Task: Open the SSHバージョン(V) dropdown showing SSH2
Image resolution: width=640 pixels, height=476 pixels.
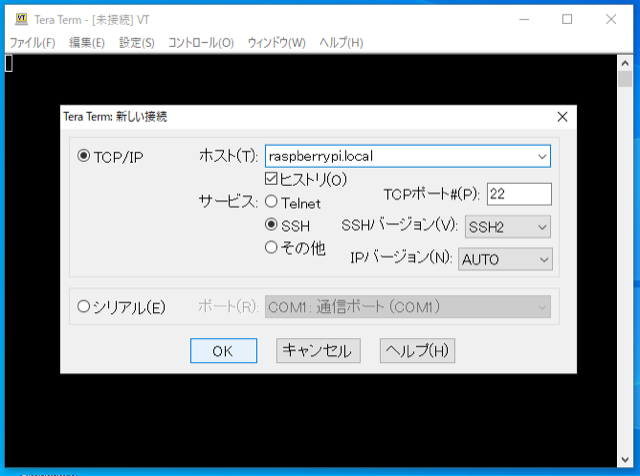Action: pyautogui.click(x=508, y=227)
